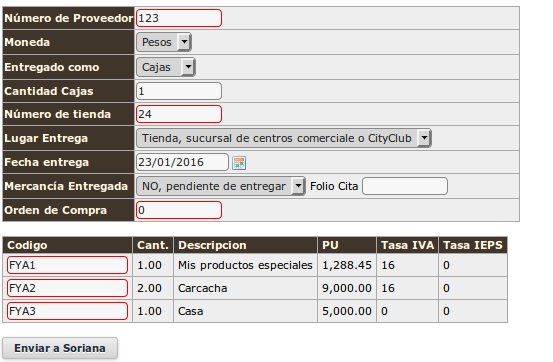The width and height of the screenshot is (553, 362).
Task: Click the Enviar a Soriana button
Action: 60,348
